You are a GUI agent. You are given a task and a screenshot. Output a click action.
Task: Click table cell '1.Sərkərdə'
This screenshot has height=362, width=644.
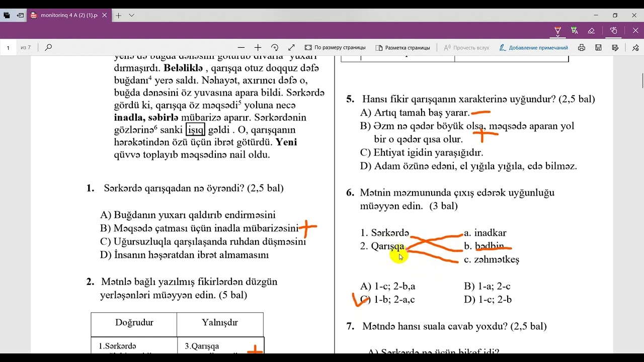[117, 346]
